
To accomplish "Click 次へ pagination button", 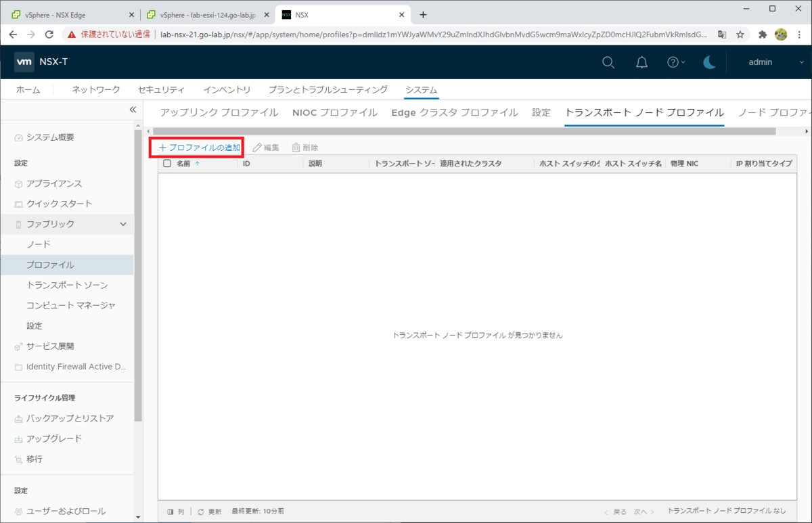I will (x=646, y=511).
